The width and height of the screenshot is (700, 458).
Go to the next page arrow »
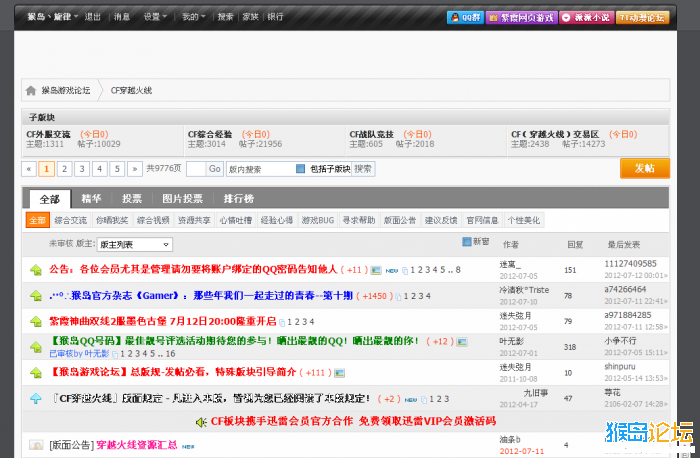[x=134, y=169]
